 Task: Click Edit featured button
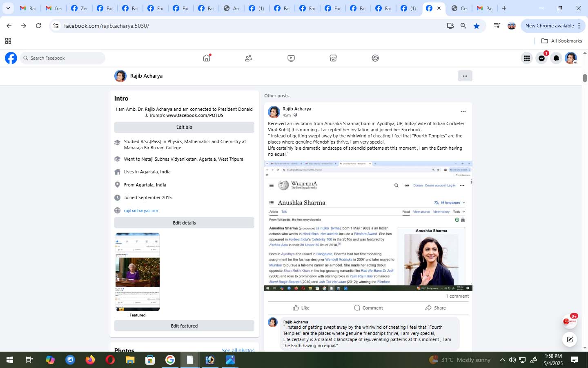[x=184, y=326]
